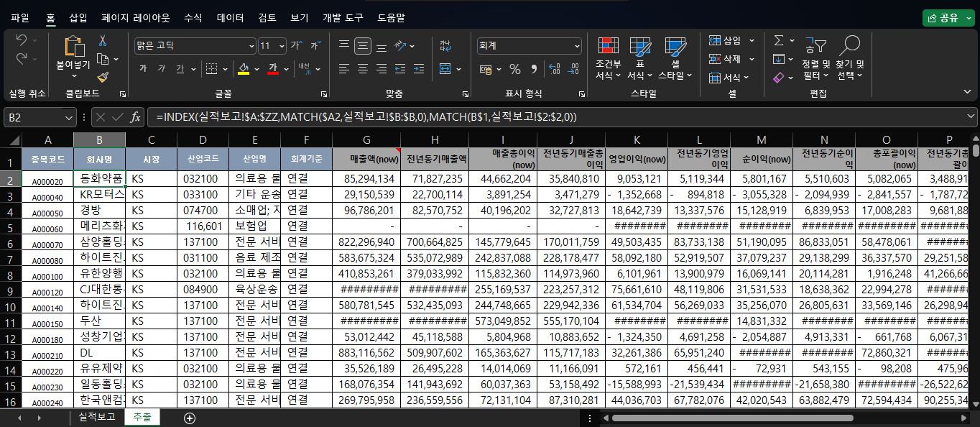This screenshot has width=980, height=427.
Task: Toggle Align Left horizontal alignment
Action: click(x=344, y=69)
